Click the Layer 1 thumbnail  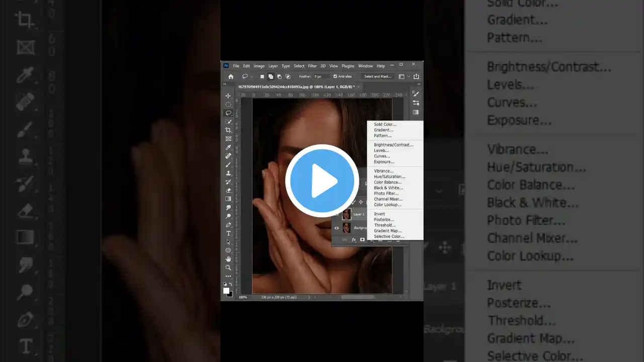coord(346,214)
